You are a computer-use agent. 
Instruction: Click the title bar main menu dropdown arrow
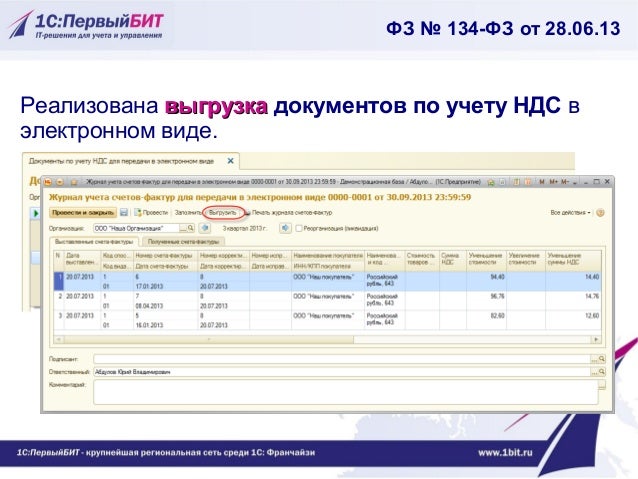pos(60,182)
